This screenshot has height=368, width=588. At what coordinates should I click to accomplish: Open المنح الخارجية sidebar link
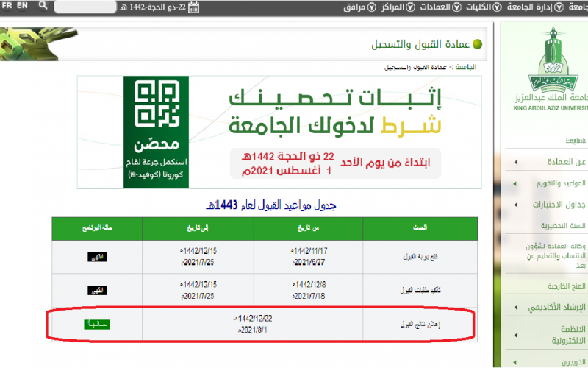[567, 286]
